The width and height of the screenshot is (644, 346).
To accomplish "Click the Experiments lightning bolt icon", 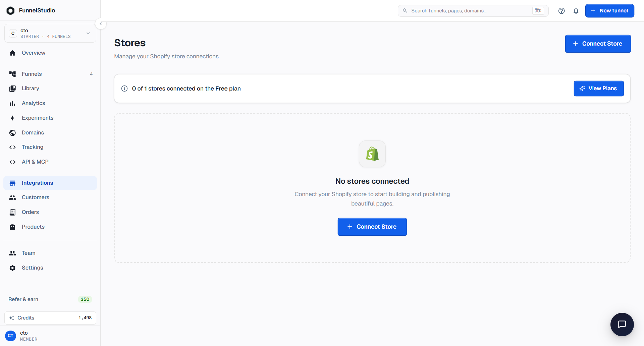I will (x=12, y=118).
